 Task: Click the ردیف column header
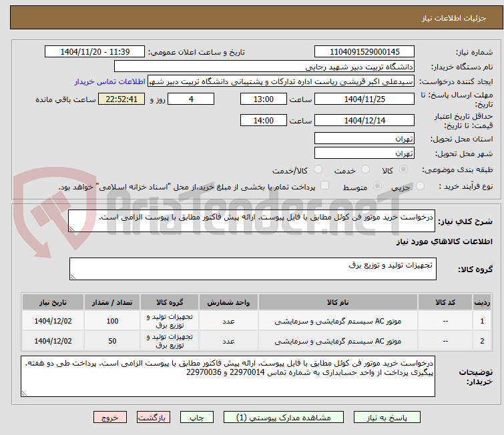482,302
